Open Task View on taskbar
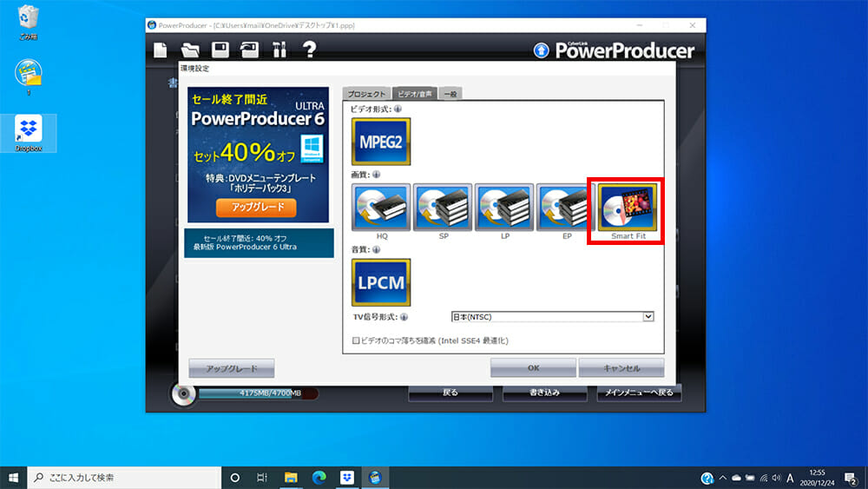 coord(262,478)
